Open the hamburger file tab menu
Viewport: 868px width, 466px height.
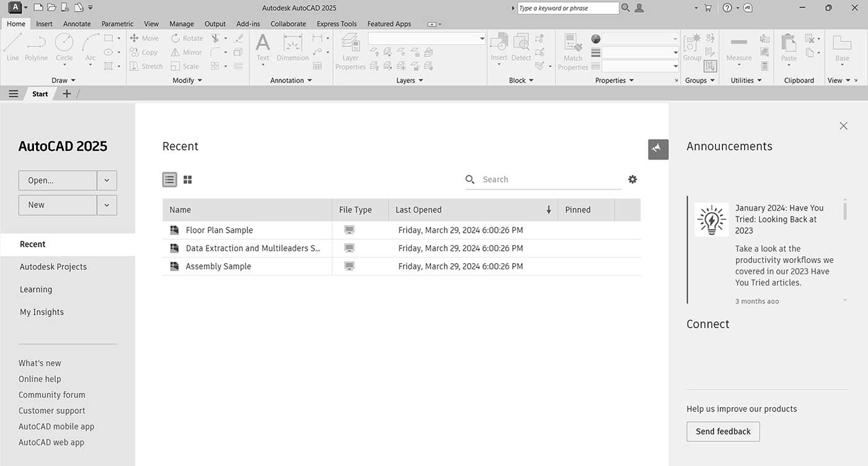[x=14, y=94]
